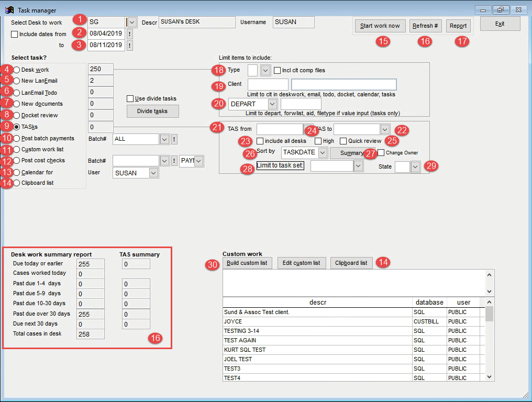Click the Limit to task set button
The width and height of the screenshot is (532, 402).
coord(280,165)
